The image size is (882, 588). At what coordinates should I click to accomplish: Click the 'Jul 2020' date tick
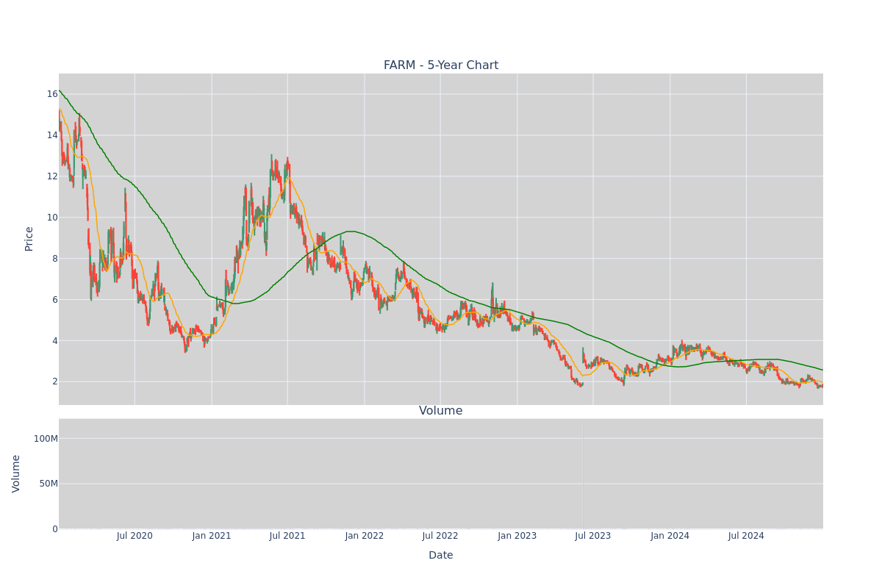coord(135,536)
